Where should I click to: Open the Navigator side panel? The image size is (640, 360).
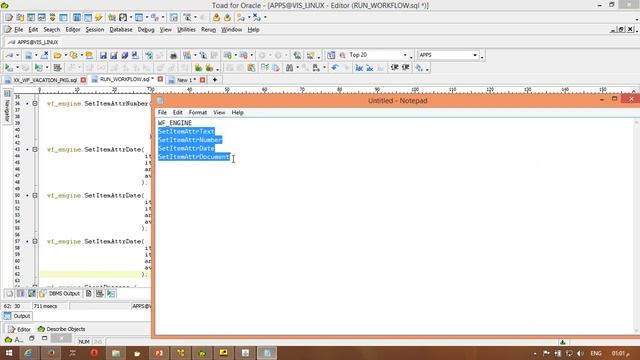tap(7, 106)
